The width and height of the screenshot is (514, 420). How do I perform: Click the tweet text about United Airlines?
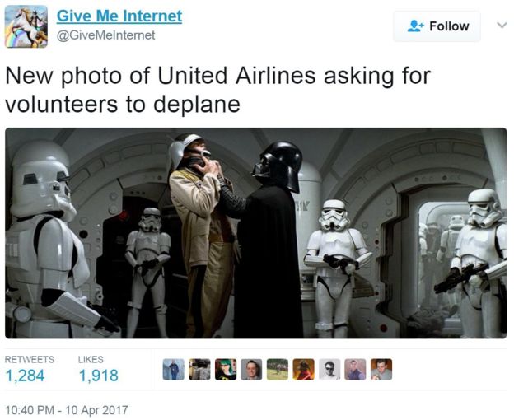[x=217, y=90]
